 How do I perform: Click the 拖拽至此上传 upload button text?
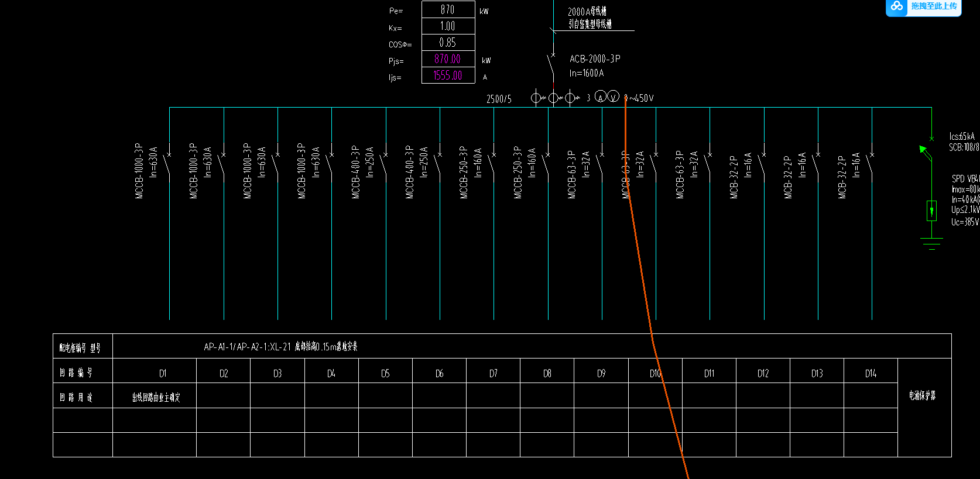point(934,6)
